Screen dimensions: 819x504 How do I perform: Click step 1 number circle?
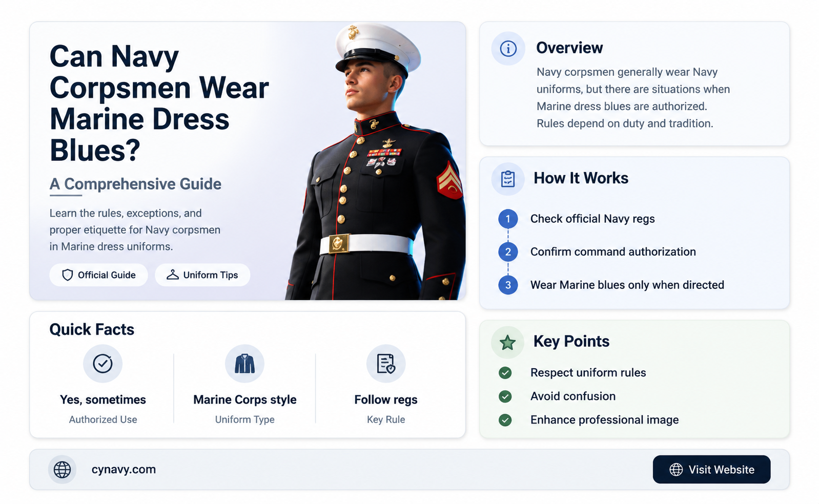(x=508, y=219)
